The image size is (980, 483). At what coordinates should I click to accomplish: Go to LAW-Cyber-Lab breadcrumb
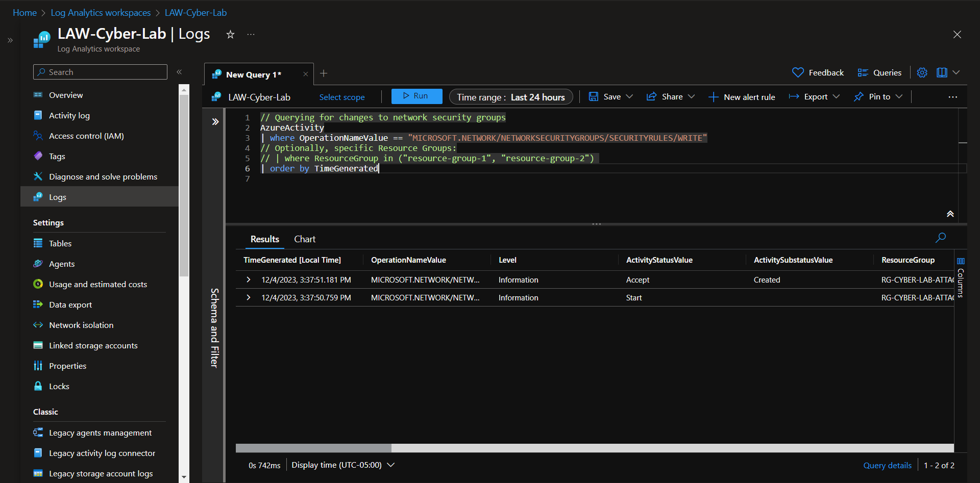click(195, 13)
